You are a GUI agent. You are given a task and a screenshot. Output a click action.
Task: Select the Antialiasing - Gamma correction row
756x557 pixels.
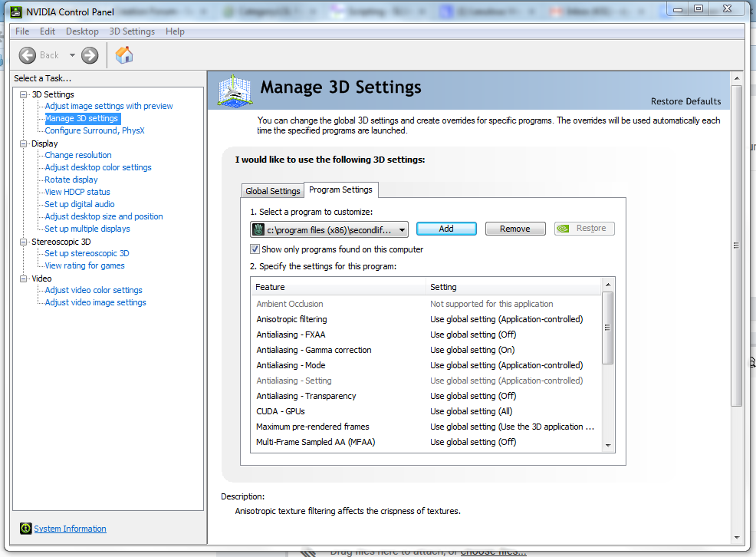[426, 350]
